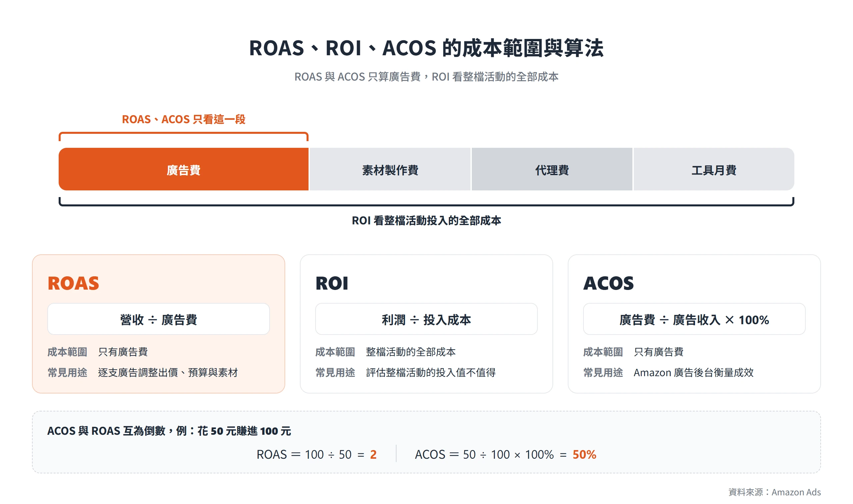The image size is (853, 504).
Task: Click the orange ACOS result '50%'
Action: pyautogui.click(x=584, y=454)
